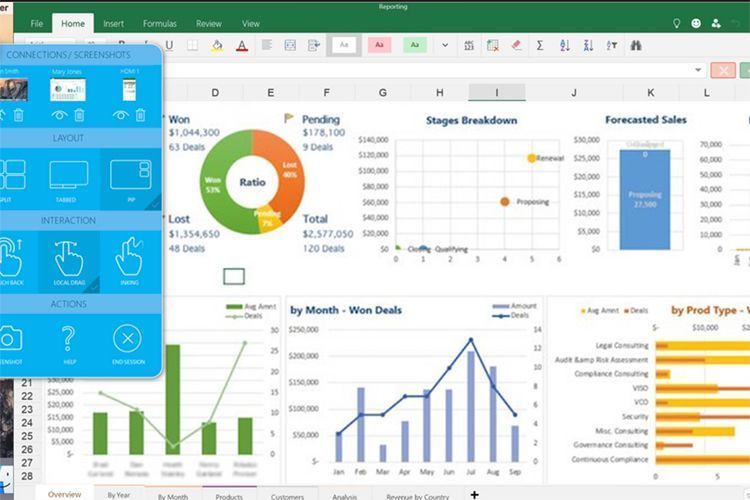Delete HDMI 1 connection with trash icon

coord(140,115)
